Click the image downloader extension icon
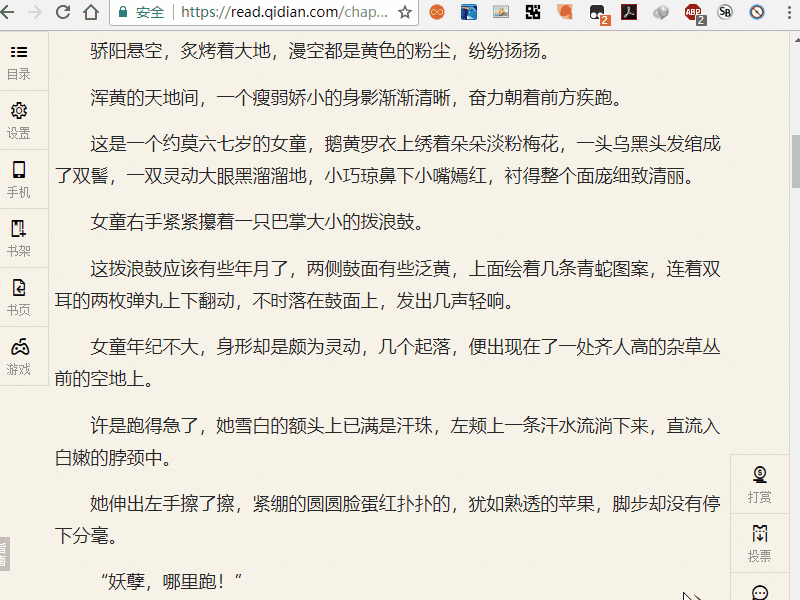Screen dimensions: 800x600 click(501, 12)
